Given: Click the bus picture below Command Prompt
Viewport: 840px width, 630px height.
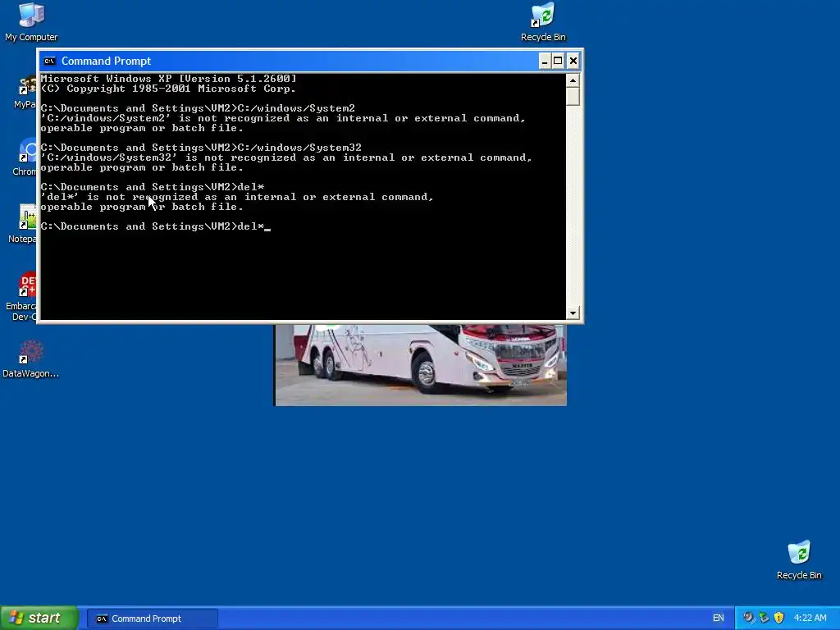Looking at the screenshot, I should pos(421,365).
